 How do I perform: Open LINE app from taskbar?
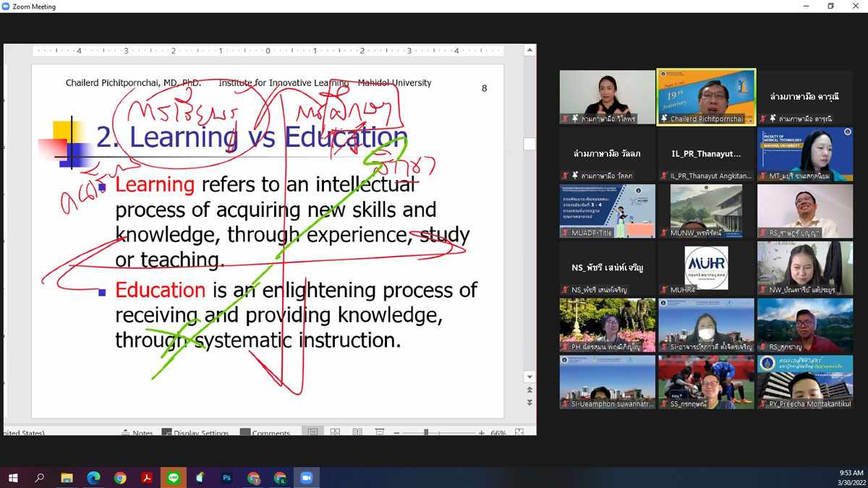pyautogui.click(x=173, y=478)
